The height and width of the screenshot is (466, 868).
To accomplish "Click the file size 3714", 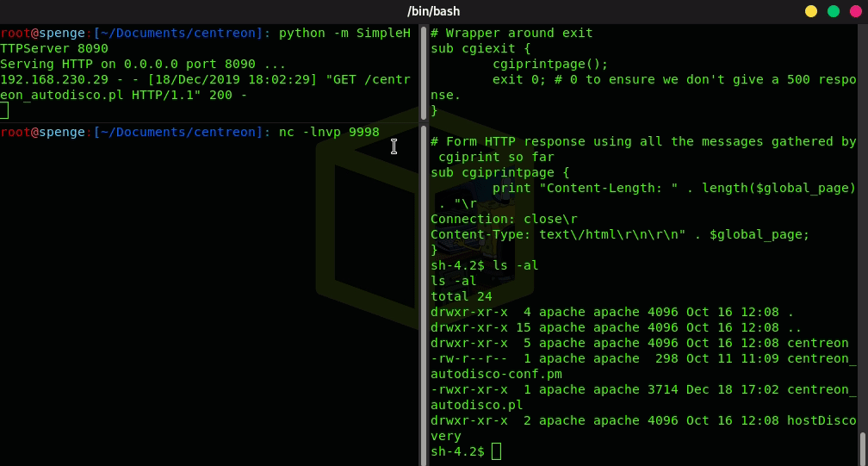I will pyautogui.click(x=663, y=389).
